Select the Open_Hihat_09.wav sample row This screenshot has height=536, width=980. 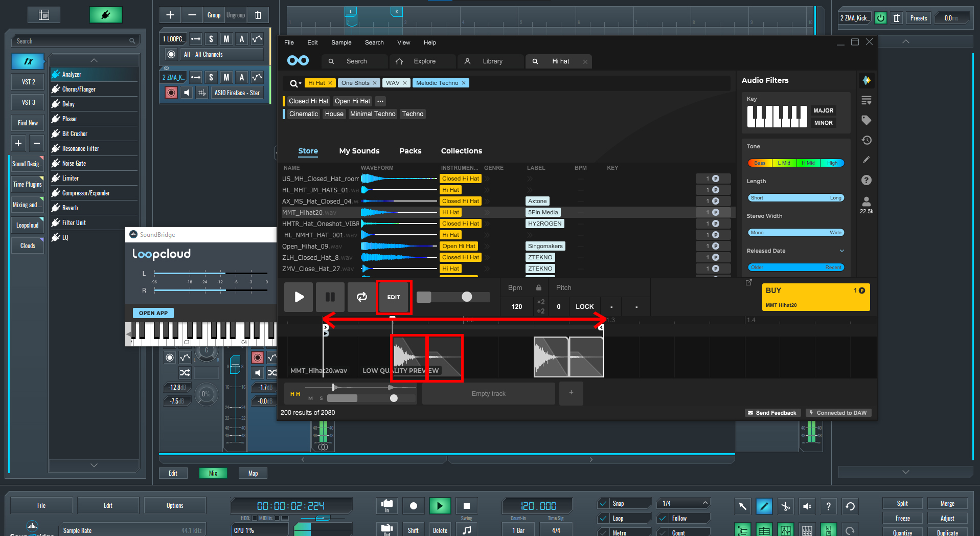pyautogui.click(x=506, y=246)
